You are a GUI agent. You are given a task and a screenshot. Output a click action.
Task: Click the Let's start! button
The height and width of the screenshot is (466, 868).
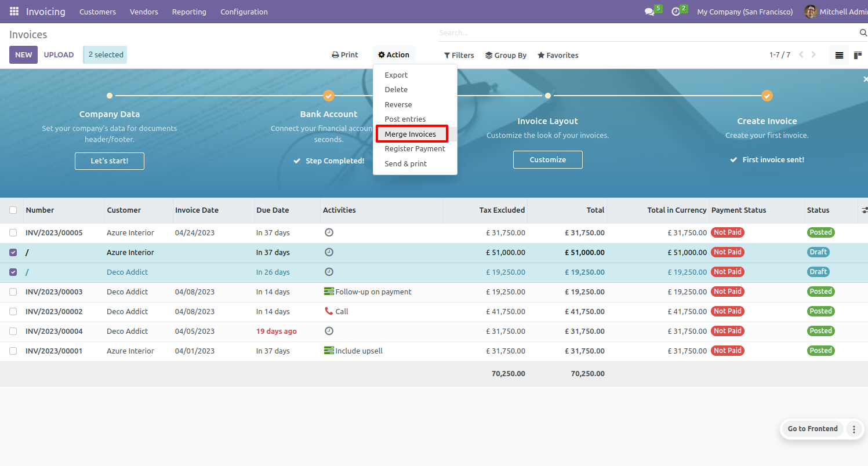coord(110,161)
